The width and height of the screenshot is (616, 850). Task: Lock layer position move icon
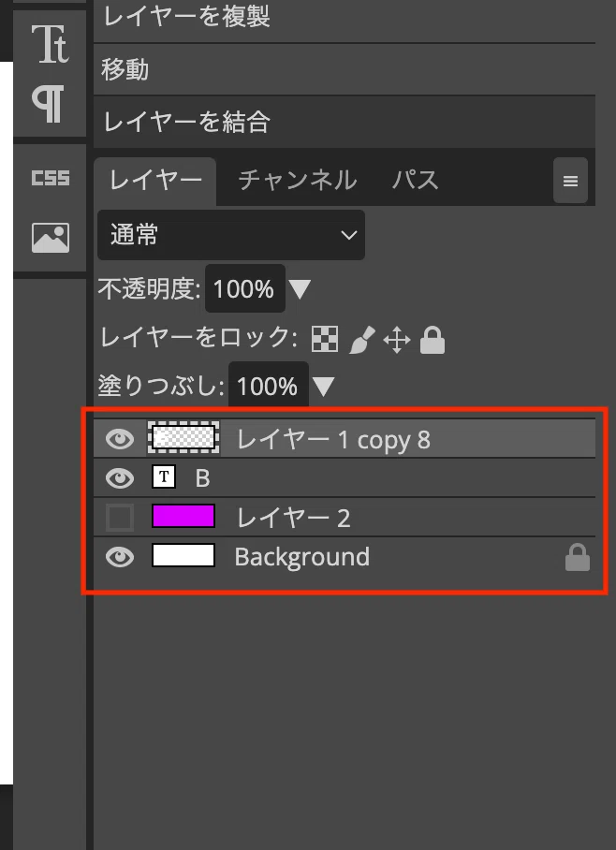[x=397, y=340]
